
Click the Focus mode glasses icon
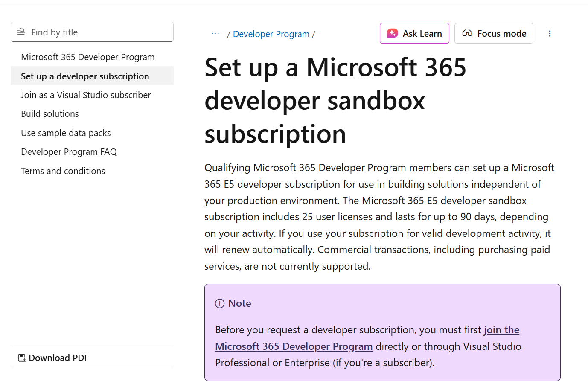click(x=467, y=33)
